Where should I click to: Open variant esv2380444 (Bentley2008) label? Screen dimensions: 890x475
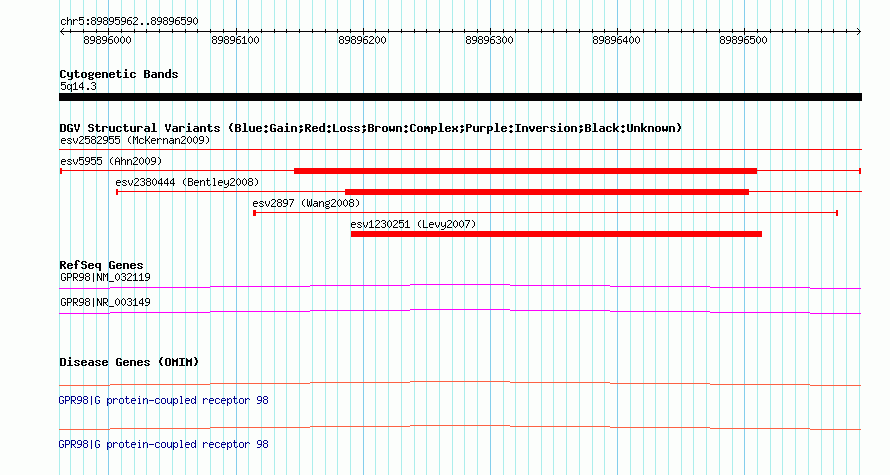click(x=187, y=182)
